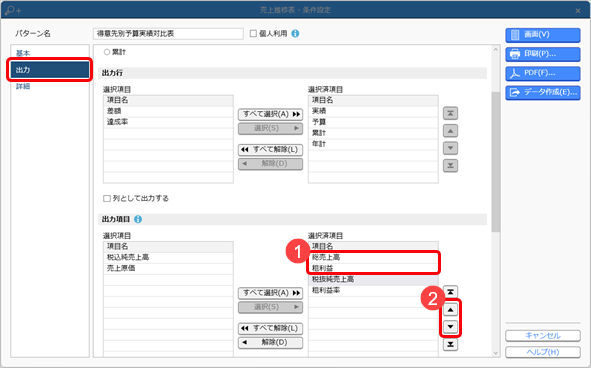The height and width of the screenshot is (368, 591).
Task: Move item up in 出力項目 selected list
Action: tap(450, 310)
